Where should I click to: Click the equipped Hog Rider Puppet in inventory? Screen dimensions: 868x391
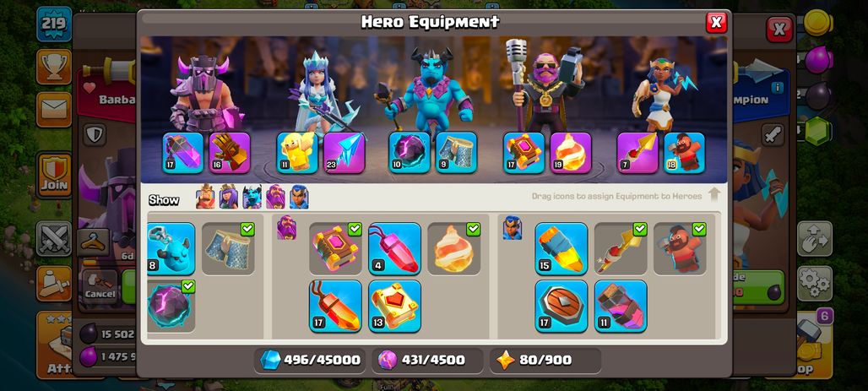(x=680, y=248)
